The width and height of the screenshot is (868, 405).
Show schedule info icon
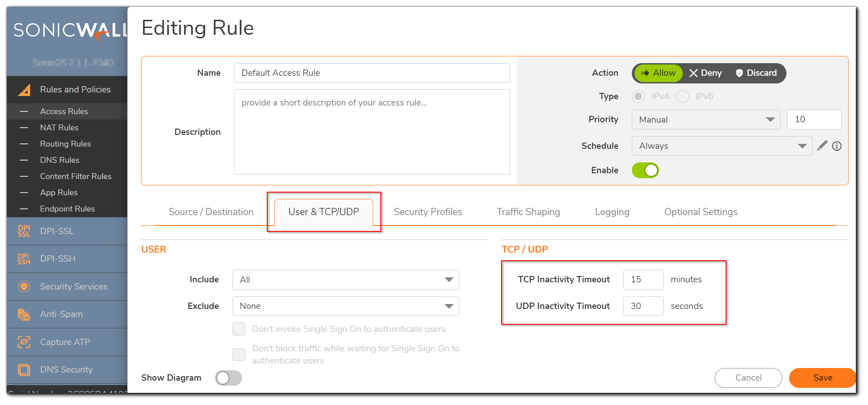tap(837, 146)
